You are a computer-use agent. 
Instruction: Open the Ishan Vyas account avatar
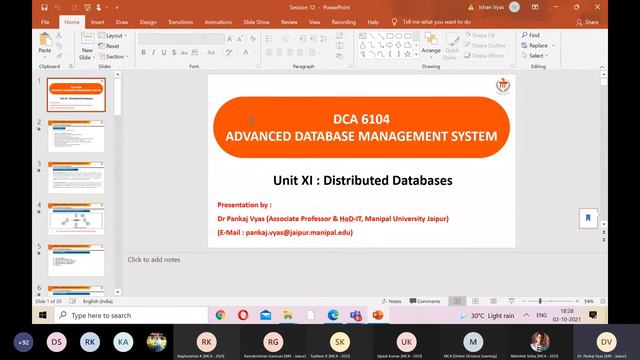click(x=514, y=7)
